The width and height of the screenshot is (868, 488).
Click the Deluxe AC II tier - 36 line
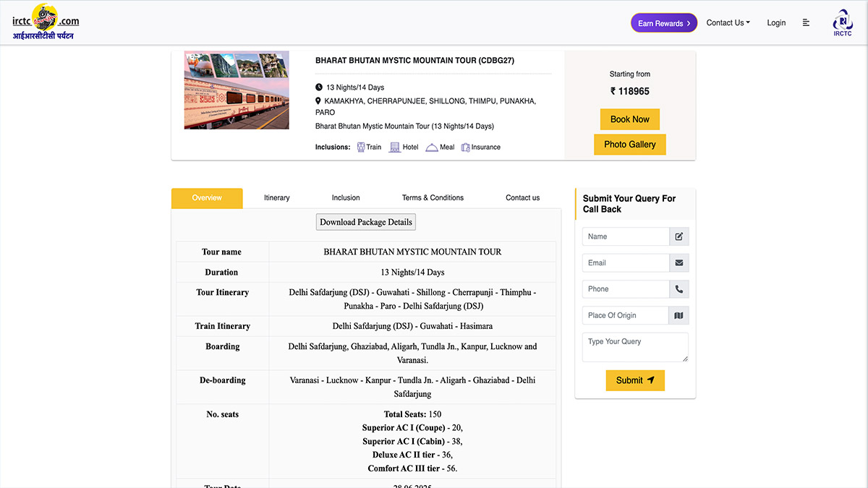click(x=412, y=455)
